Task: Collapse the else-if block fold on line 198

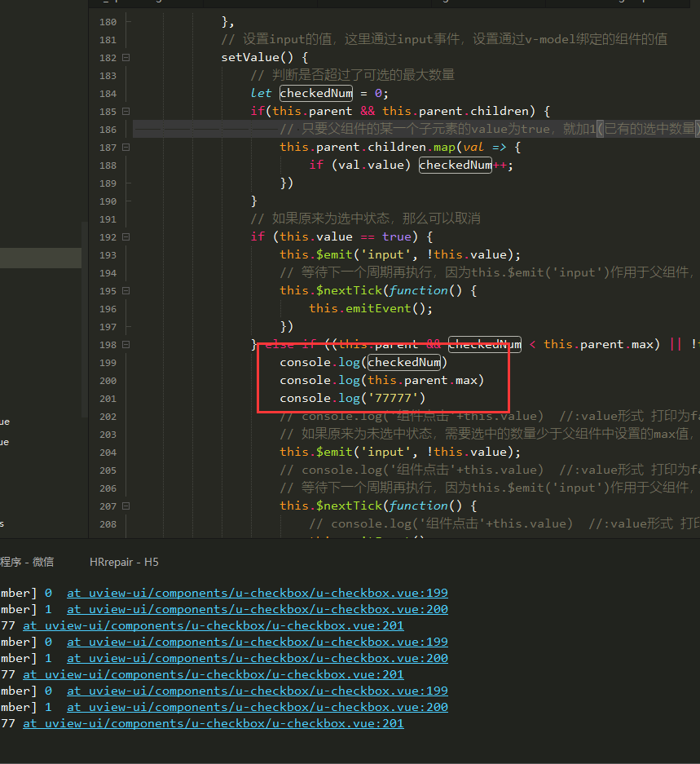Action: [x=126, y=344]
